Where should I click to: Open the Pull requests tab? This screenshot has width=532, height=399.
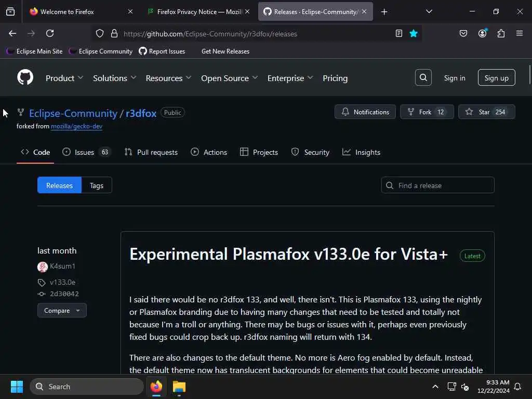151,152
